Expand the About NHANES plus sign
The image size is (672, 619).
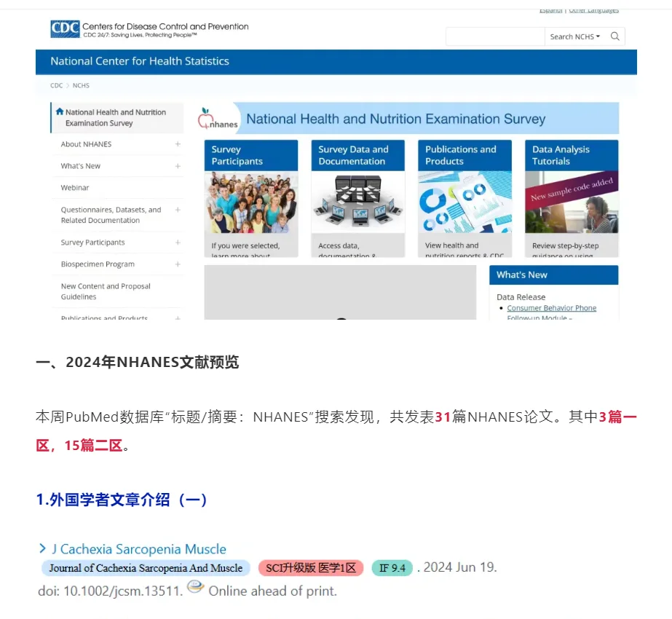tap(178, 144)
